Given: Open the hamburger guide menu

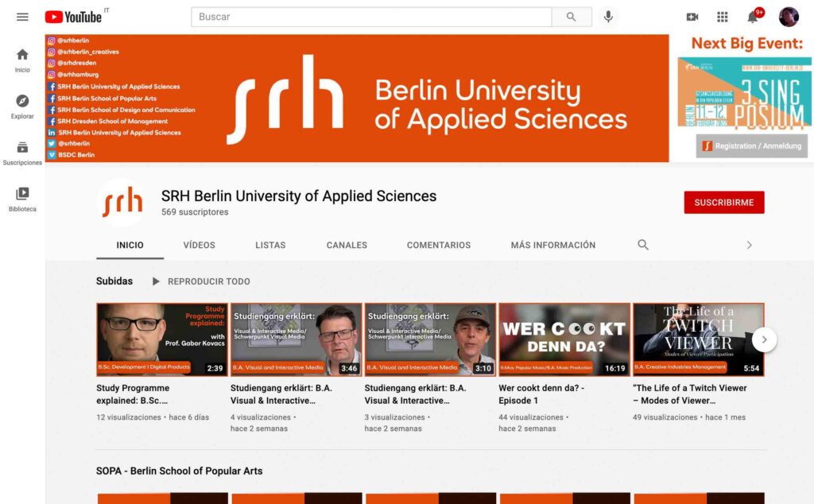Looking at the screenshot, I should [x=22, y=17].
